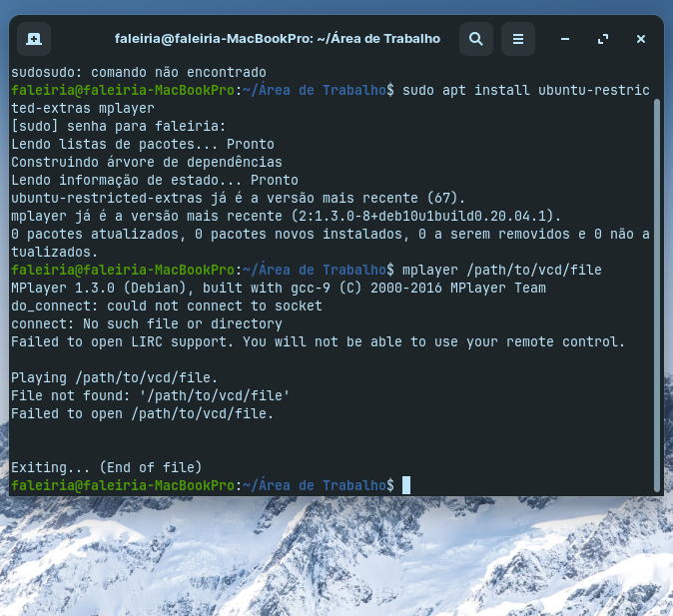The height and width of the screenshot is (616, 673).
Task: Click the 'Playing /path/to/vcd/file.' line
Action: tap(115, 377)
